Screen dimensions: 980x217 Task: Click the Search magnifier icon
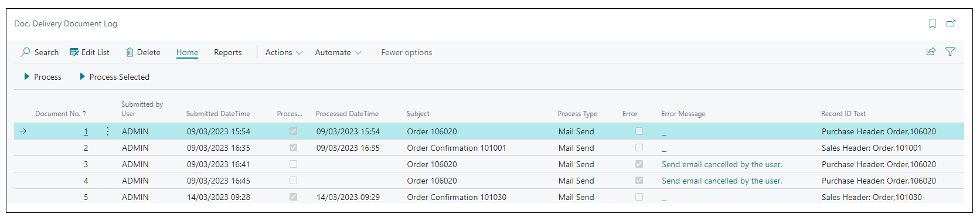click(25, 52)
